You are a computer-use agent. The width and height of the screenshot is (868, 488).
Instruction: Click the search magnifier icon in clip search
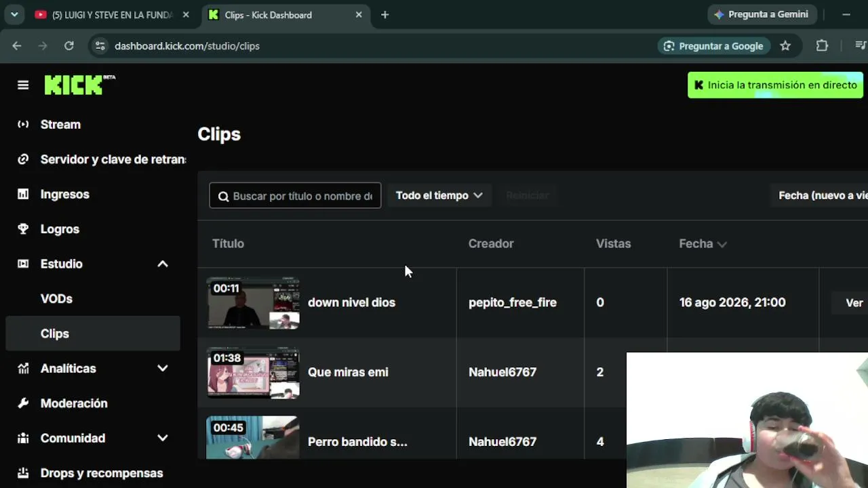point(224,196)
